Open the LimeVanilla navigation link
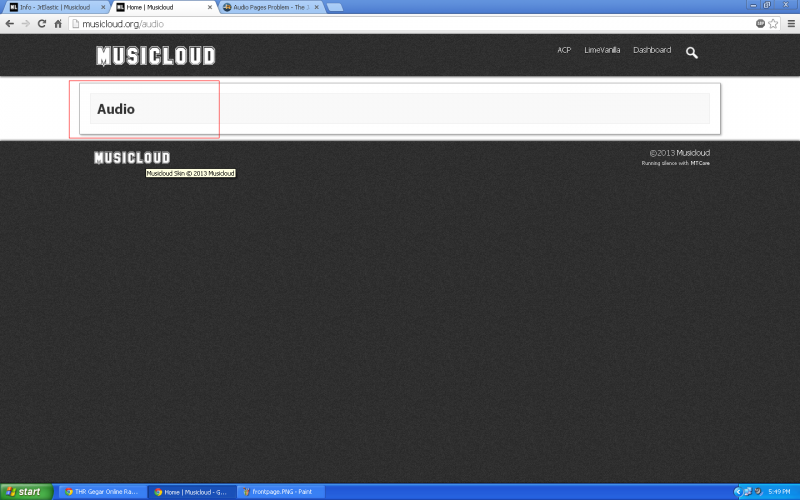 (602, 50)
